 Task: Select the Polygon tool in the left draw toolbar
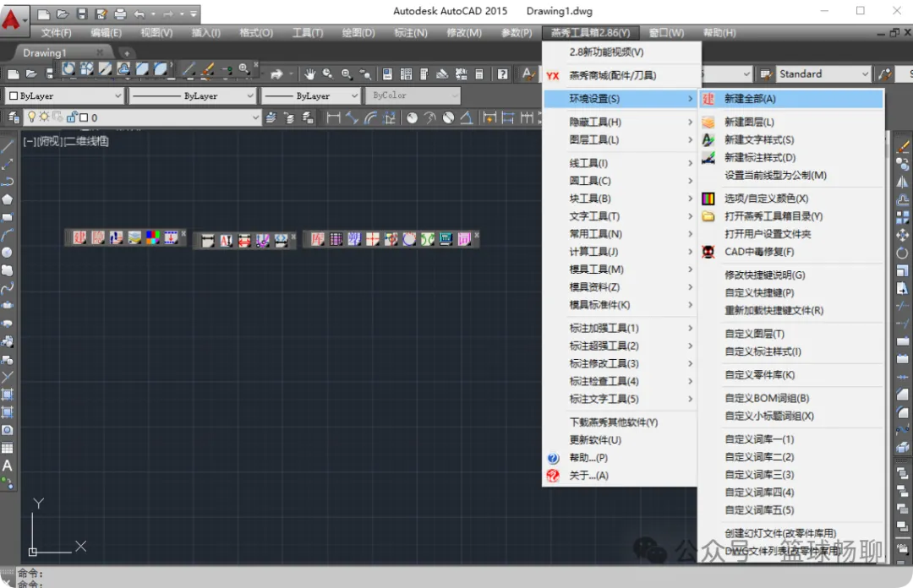click(7, 199)
